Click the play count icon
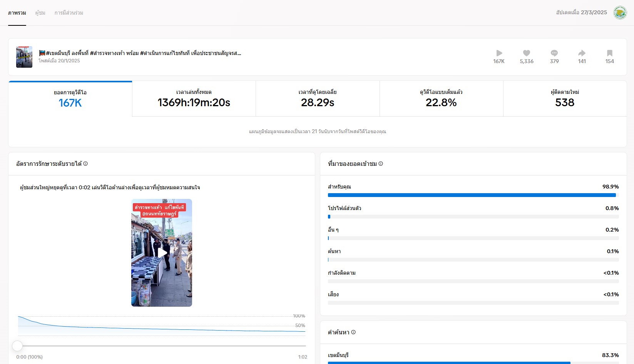This screenshot has width=634, height=364. coord(499,53)
